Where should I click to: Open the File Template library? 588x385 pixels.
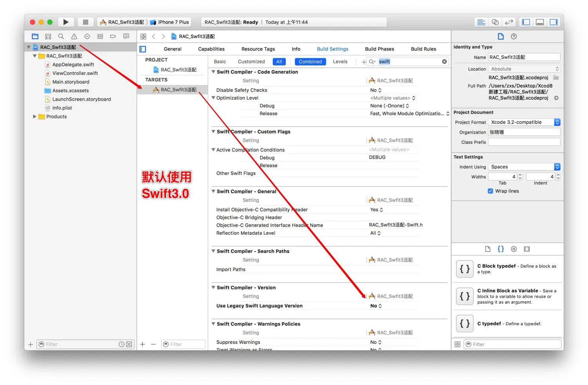pyautogui.click(x=488, y=249)
